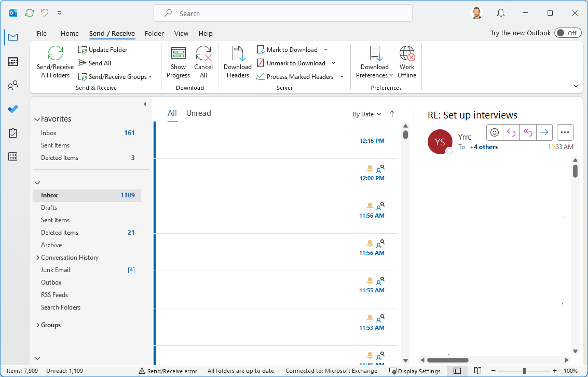Open the Mail view in the sidebar
Viewport: 588px width, 377px height.
[13, 37]
